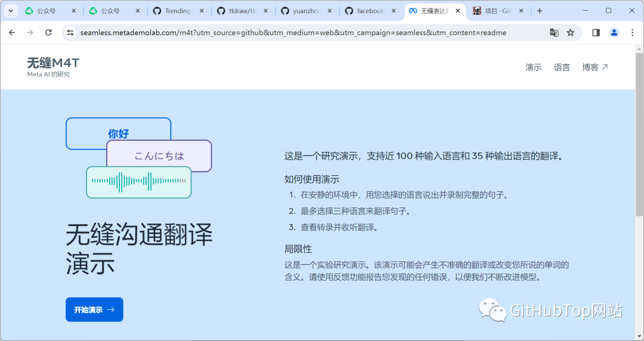Close the 项目 · Git tab
This screenshot has width=644, height=341.
(x=521, y=11)
